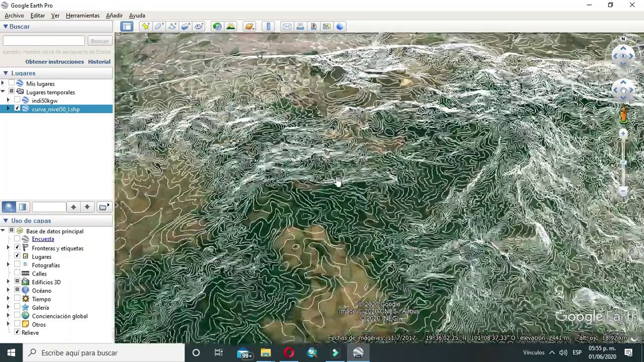Viewport: 644px width, 362px height.
Task: Check the Galería layer checkbox
Action: [17, 307]
